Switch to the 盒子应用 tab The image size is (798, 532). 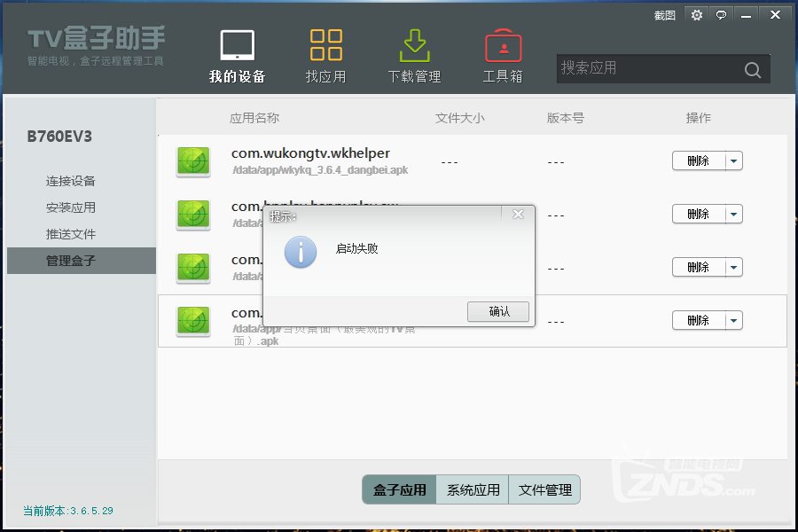[x=400, y=489]
